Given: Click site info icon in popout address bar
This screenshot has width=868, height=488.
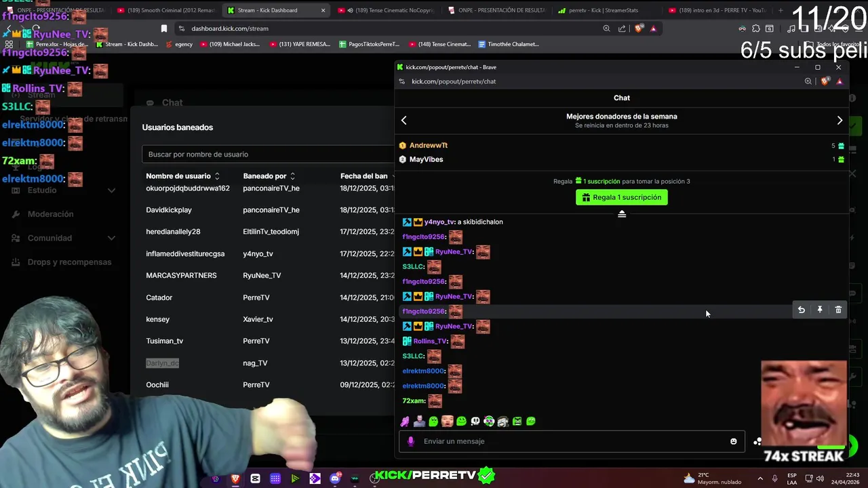Looking at the screenshot, I should click(x=402, y=81).
